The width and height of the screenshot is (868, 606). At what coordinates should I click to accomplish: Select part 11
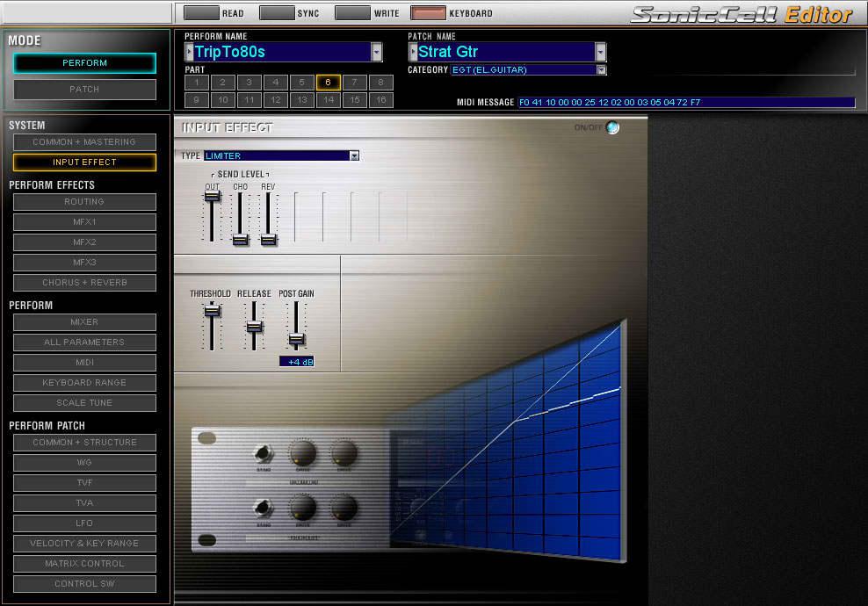250,100
